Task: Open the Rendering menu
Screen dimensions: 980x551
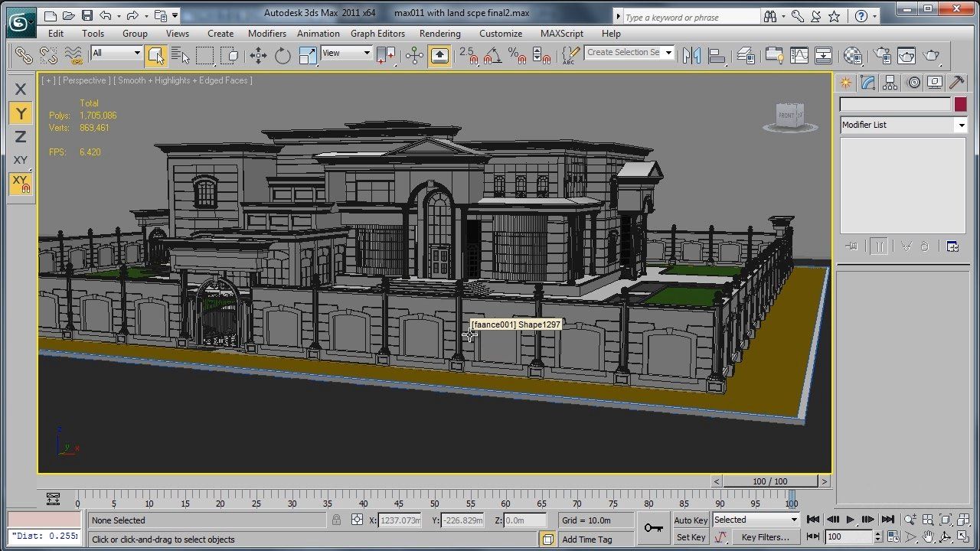Action: click(x=439, y=34)
